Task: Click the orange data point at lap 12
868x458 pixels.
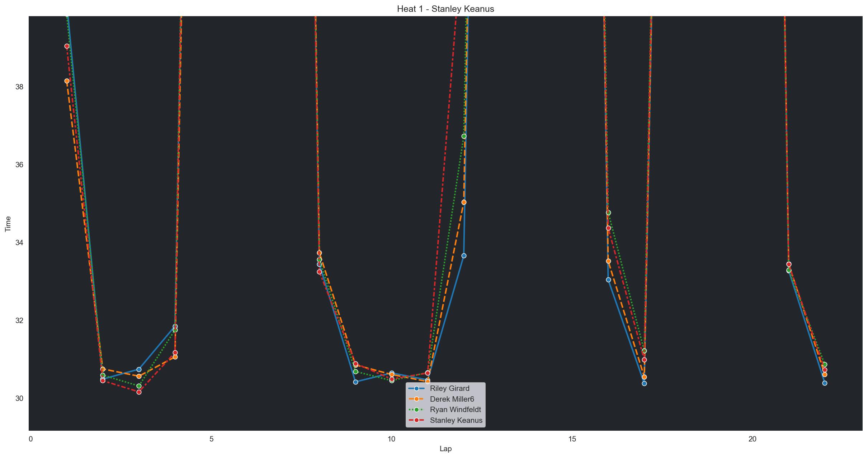Action: [464, 202]
